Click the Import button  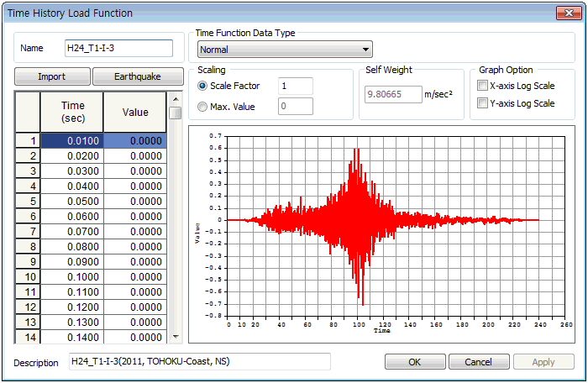tap(52, 76)
